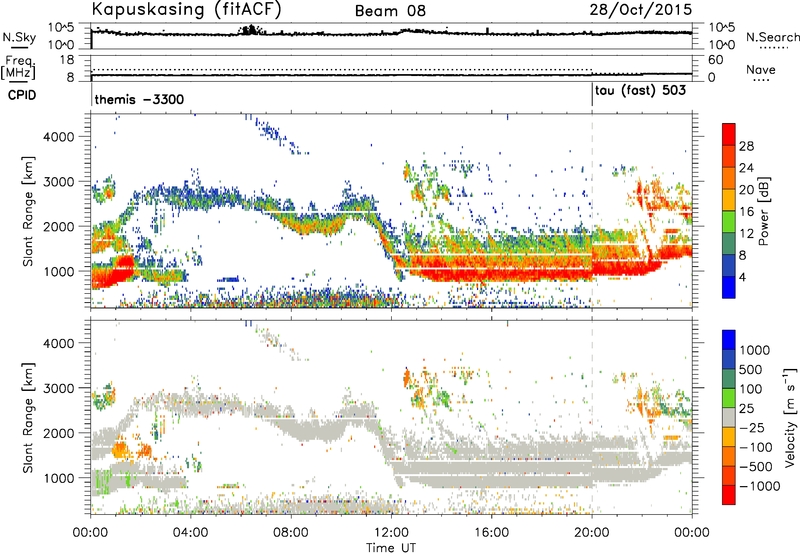Click the '20:00' time axis label
800x554 pixels.
click(x=591, y=533)
